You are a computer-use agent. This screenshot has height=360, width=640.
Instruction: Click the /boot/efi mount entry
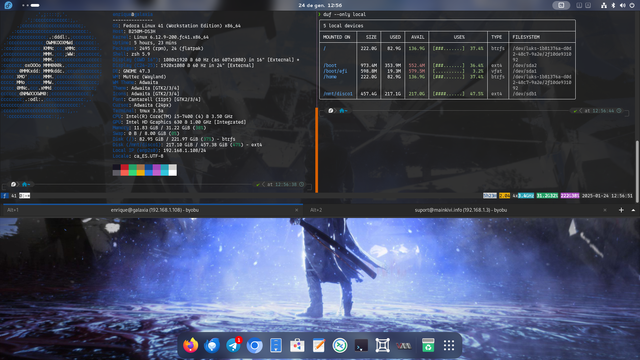(x=335, y=71)
